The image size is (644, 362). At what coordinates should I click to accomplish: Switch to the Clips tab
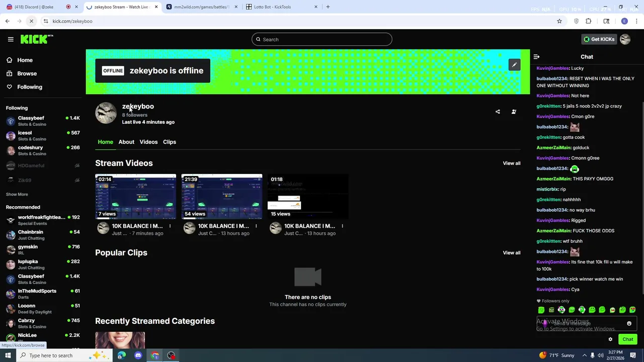[x=170, y=142]
